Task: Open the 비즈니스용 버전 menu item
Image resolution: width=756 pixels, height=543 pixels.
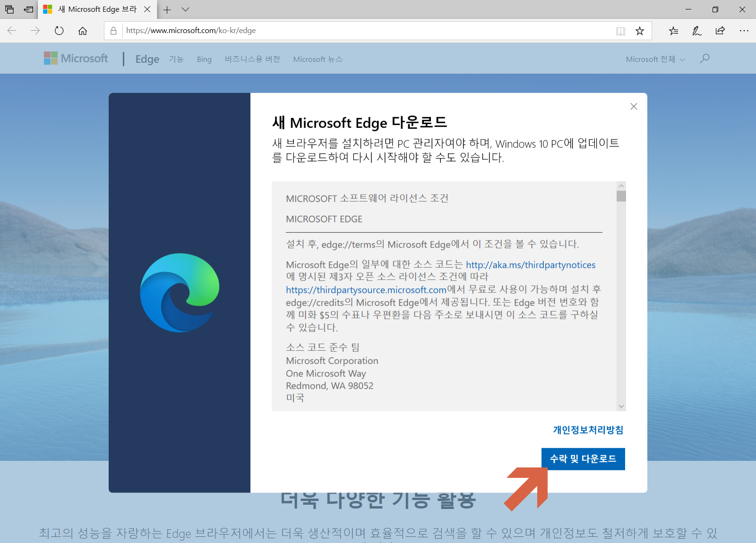Action: (252, 59)
